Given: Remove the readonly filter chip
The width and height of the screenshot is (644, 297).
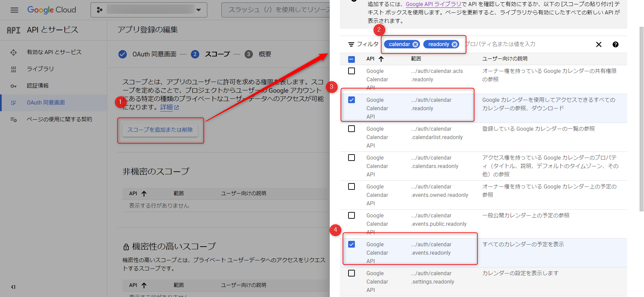Looking at the screenshot, I should coord(454,44).
